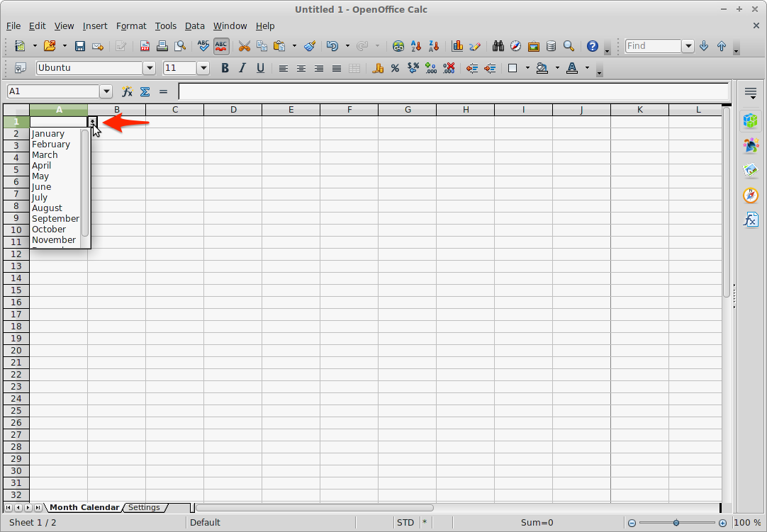Open the Find & Replace binoculars
This screenshot has height=532, width=767.
[498, 46]
